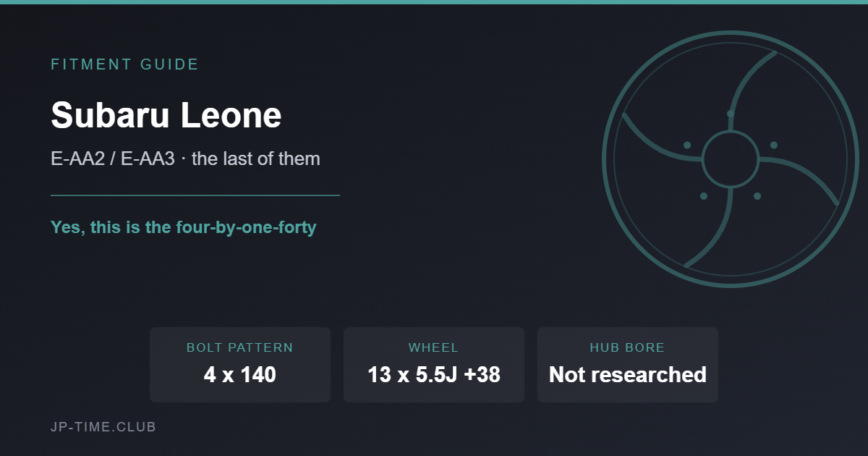The width and height of the screenshot is (868, 456).
Task: Click the curved spoke pointing downward
Action: tap(716, 230)
